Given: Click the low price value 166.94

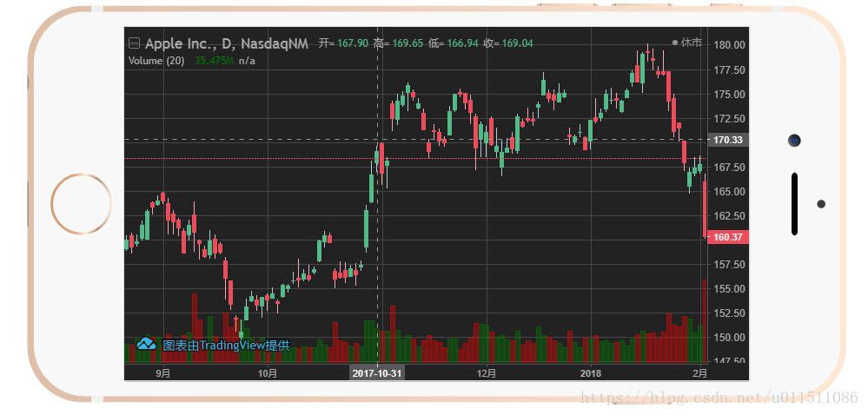Looking at the screenshot, I should click(463, 43).
